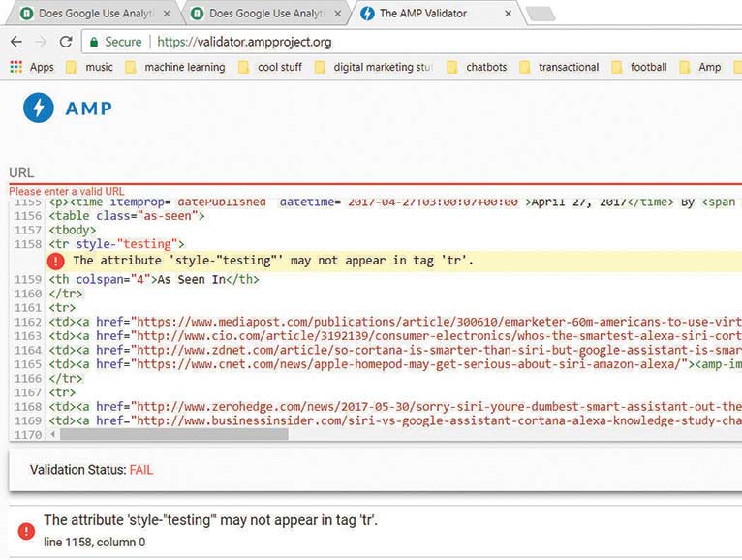Click the left scroll arrow of code editor
This screenshot has width=742, height=560.
52,434
